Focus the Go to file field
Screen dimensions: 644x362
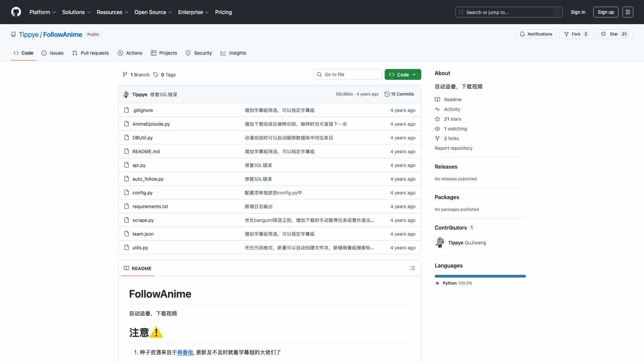[347, 74]
